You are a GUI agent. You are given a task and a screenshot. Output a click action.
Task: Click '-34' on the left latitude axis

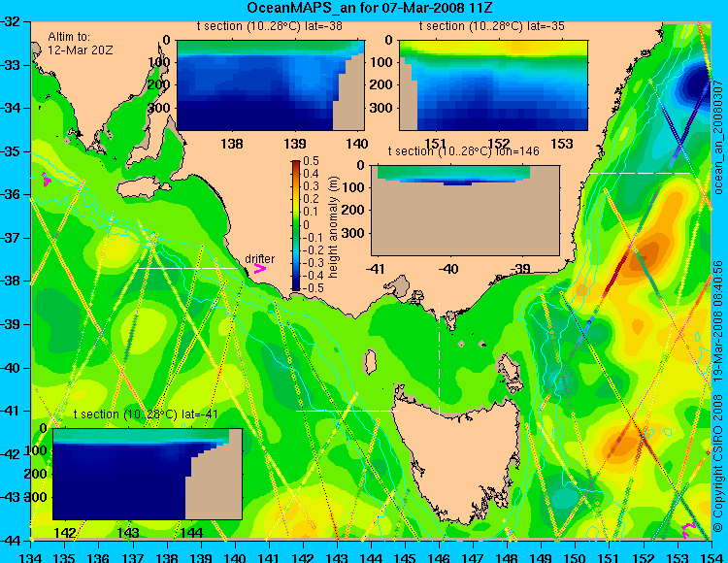tap(10, 108)
